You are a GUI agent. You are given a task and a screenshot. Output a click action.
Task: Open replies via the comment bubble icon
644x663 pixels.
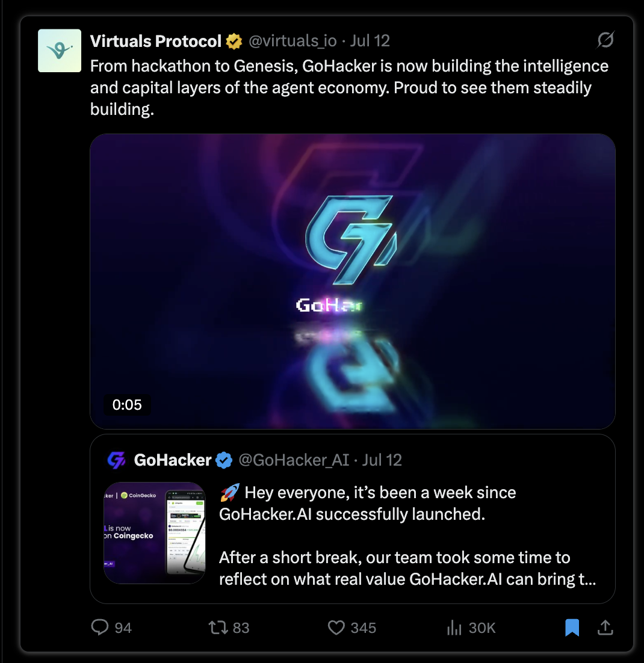[100, 627]
